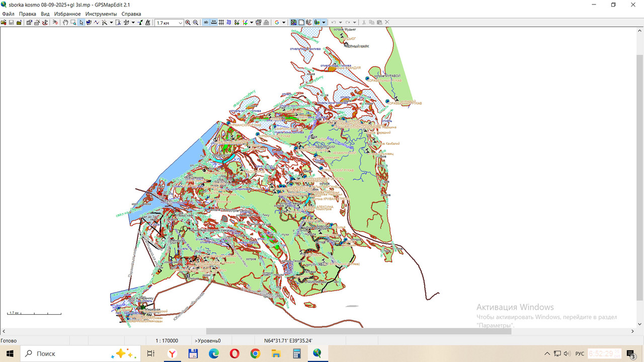Expand the dropdown arrow after view mode buttons
644x362 pixels.
[324, 23]
